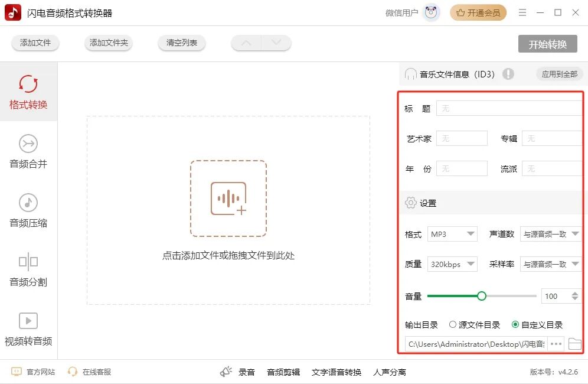
Task: Click the volume value field showing 100
Action: click(x=556, y=296)
